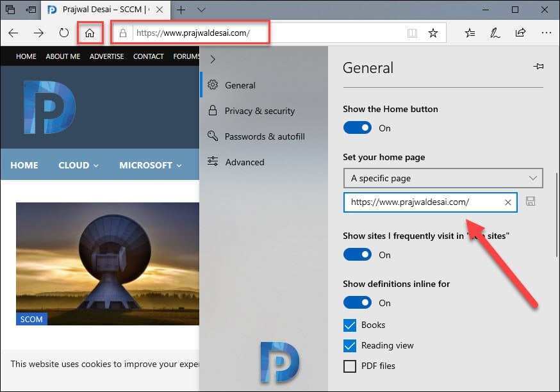
Task: Open the Set your home page dropdown
Action: pos(443,178)
